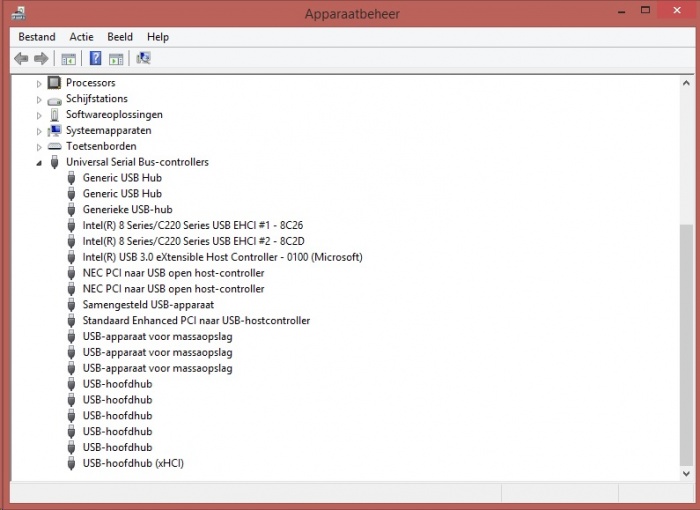The height and width of the screenshot is (510, 700).
Task: Toggle the action pane toolbar icon
Action: (x=116, y=59)
